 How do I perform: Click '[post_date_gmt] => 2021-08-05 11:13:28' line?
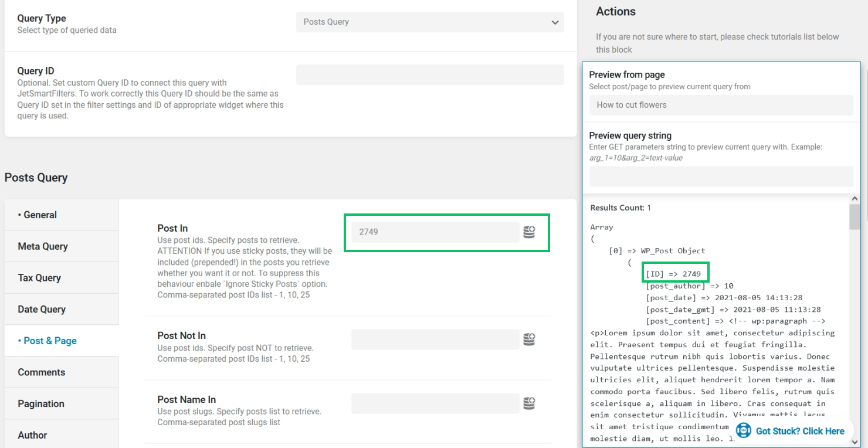[x=733, y=310]
